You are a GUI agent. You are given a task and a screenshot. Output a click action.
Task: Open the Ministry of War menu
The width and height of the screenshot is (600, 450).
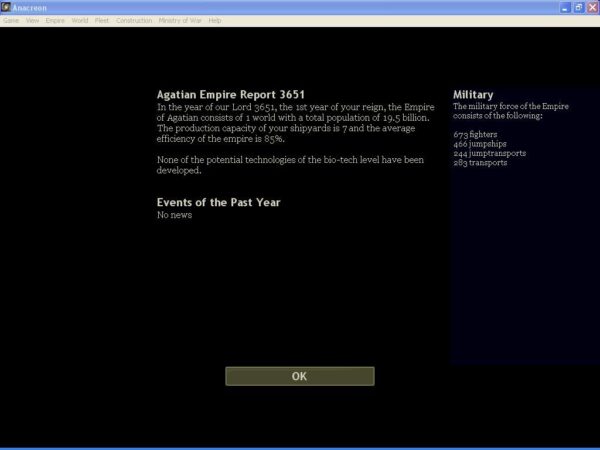click(180, 20)
